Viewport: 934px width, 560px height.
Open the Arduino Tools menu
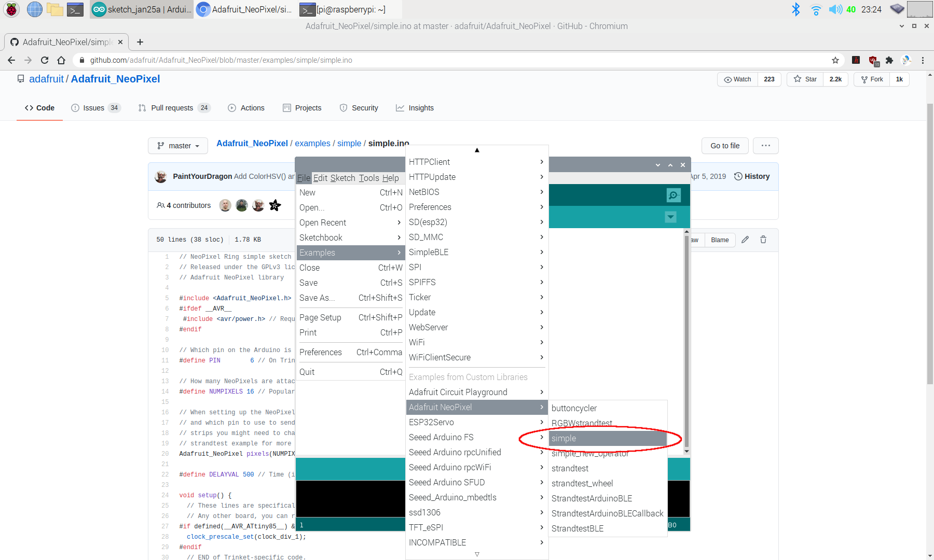tap(369, 178)
